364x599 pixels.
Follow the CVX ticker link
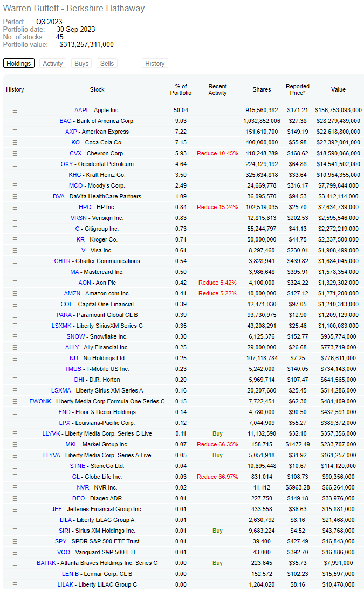[75, 153]
